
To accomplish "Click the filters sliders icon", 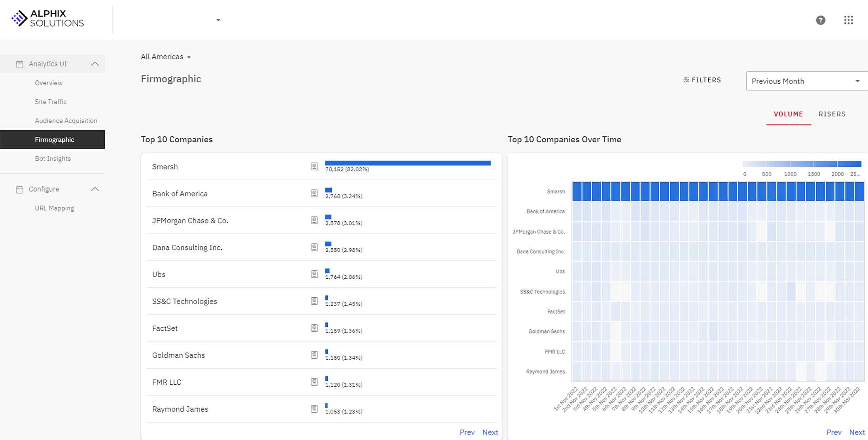I will [x=686, y=80].
